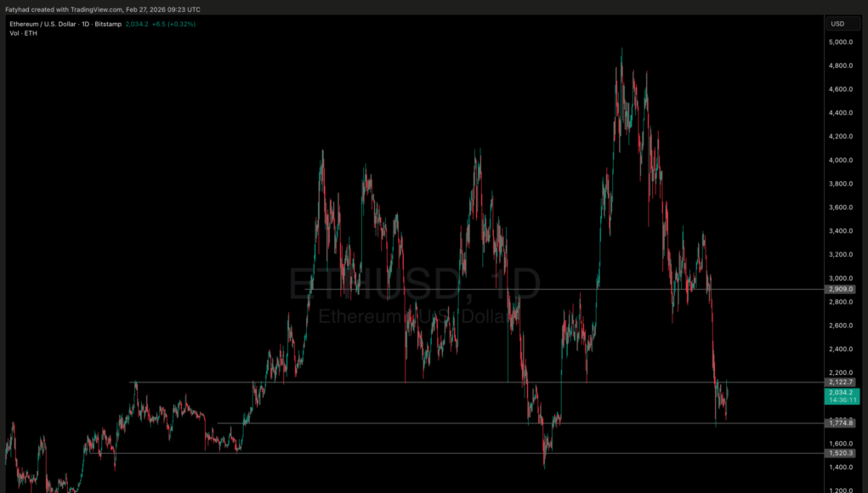Click the 2,909.0 horizontal line price label
Screen dimensions: 868x493
click(840, 289)
